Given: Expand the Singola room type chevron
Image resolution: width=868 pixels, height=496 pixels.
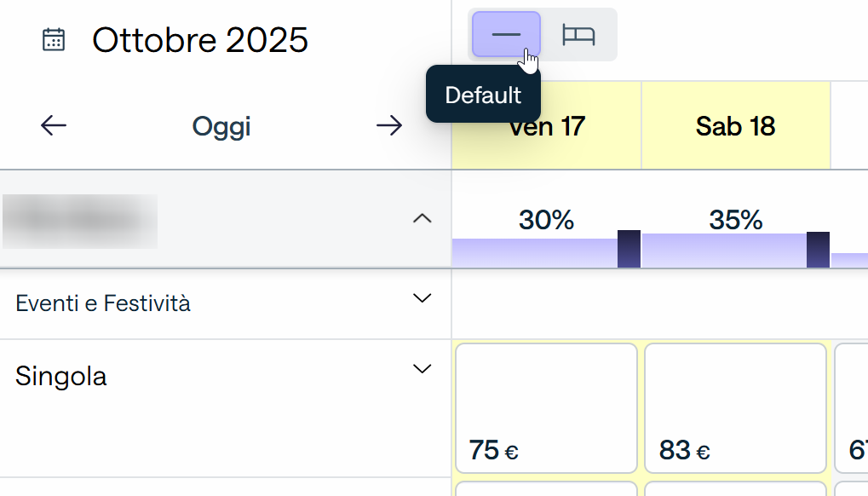Looking at the screenshot, I should pos(422,369).
